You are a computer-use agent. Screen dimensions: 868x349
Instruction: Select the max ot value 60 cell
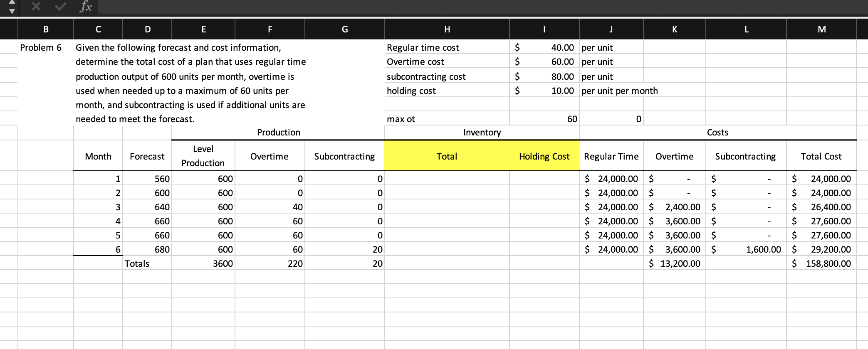pyautogui.click(x=545, y=119)
